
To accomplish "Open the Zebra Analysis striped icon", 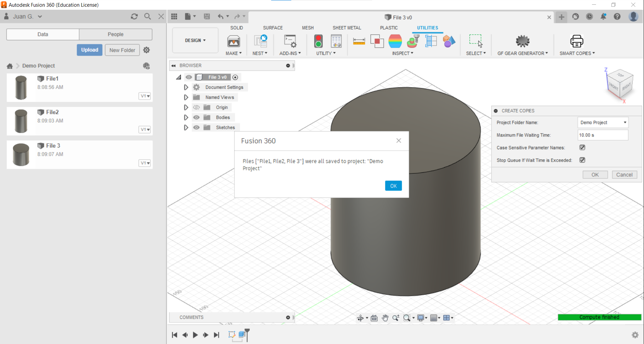I will tap(395, 41).
